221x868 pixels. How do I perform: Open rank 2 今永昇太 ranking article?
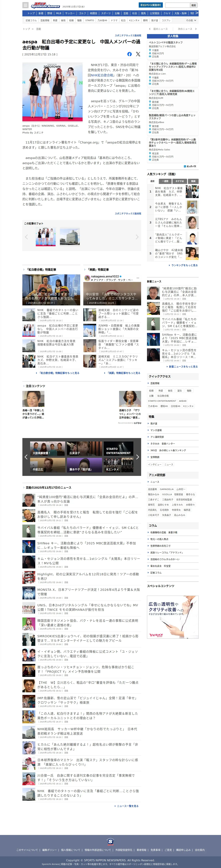click(172, 207)
